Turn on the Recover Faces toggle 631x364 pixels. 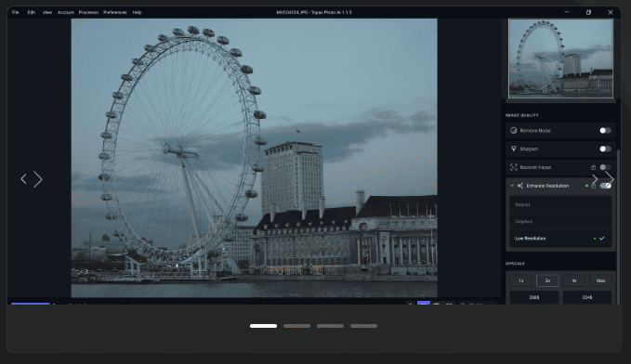point(605,167)
